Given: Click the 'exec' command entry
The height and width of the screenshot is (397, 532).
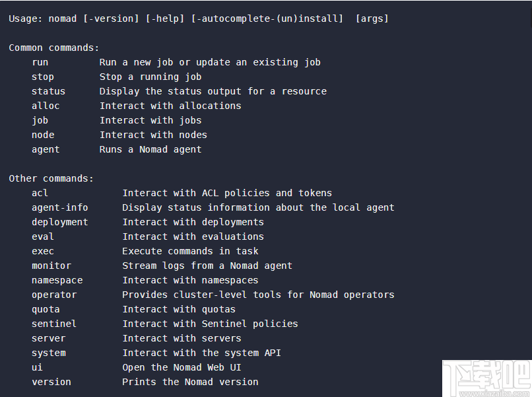Looking at the screenshot, I should (43, 251).
